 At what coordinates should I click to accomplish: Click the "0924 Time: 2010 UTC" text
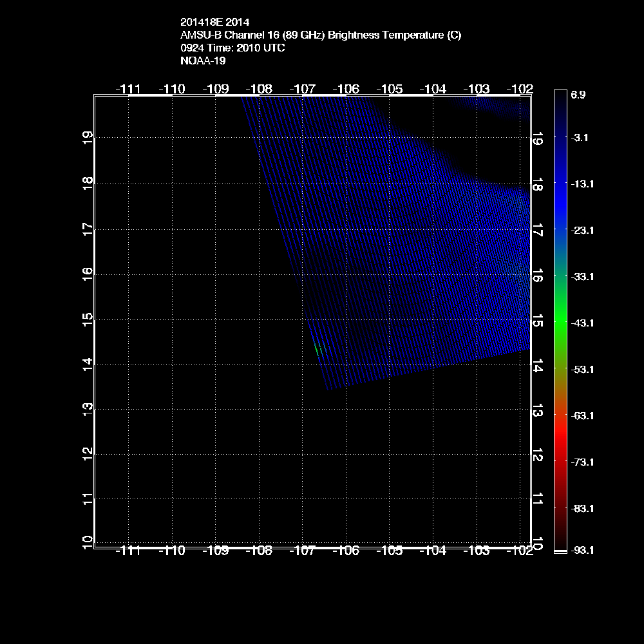[x=232, y=48]
